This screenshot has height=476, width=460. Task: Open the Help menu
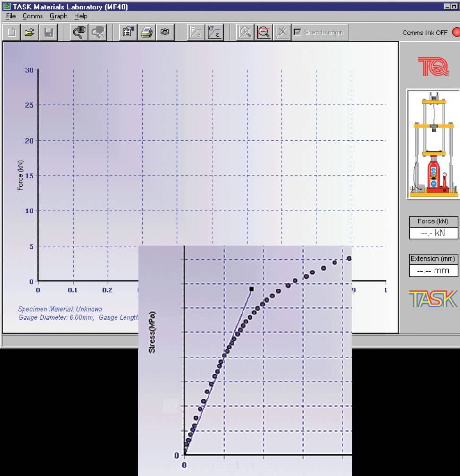[81, 16]
